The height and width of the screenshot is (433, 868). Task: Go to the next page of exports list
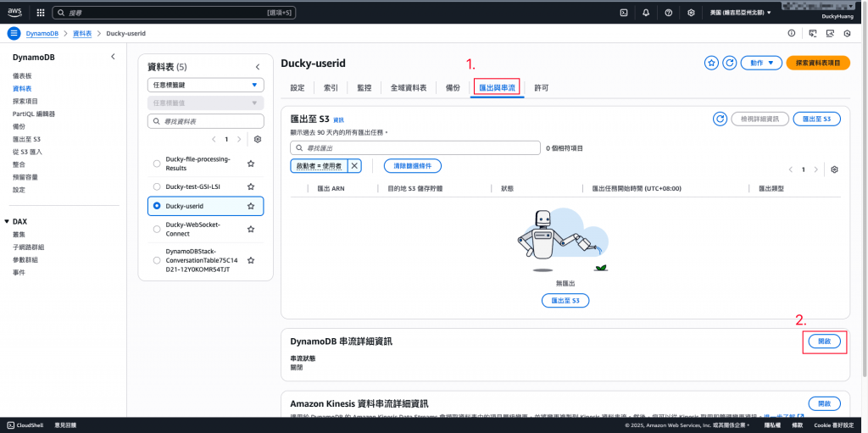[x=816, y=169]
